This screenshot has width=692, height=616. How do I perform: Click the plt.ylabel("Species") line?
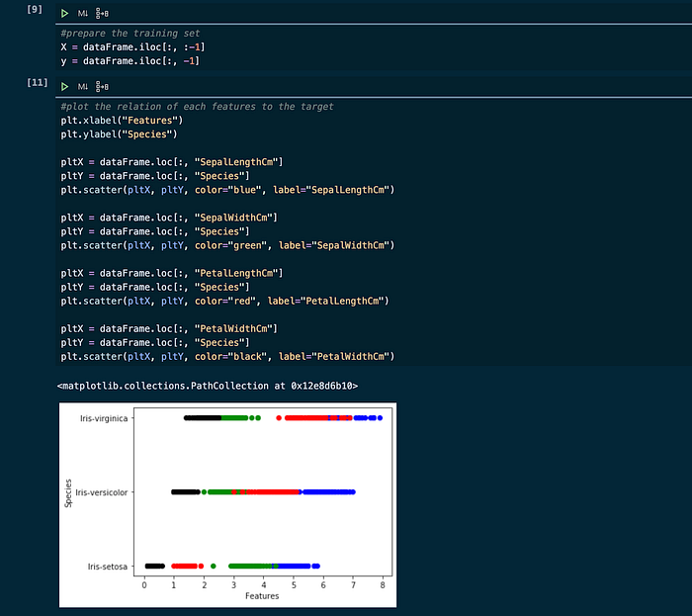click(120, 134)
